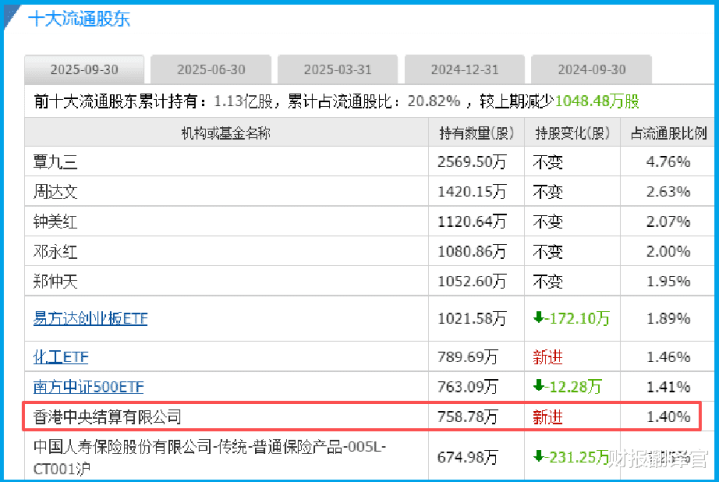
Task: Click the holding value 763.09万
Action: (x=468, y=387)
